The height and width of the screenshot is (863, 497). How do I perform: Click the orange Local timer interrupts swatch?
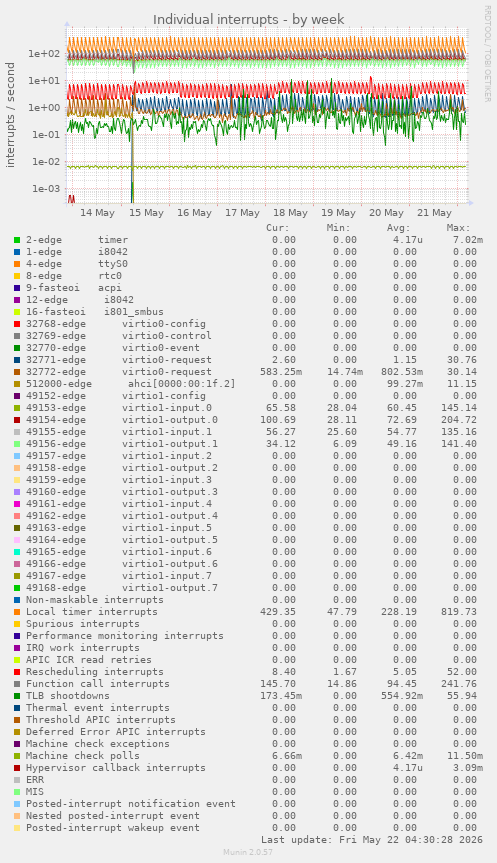tap(17, 611)
